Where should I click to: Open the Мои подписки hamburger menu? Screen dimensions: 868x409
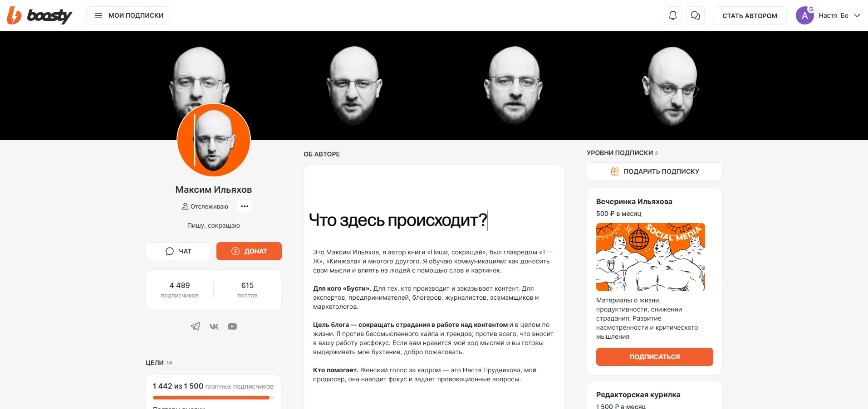pyautogui.click(x=129, y=15)
